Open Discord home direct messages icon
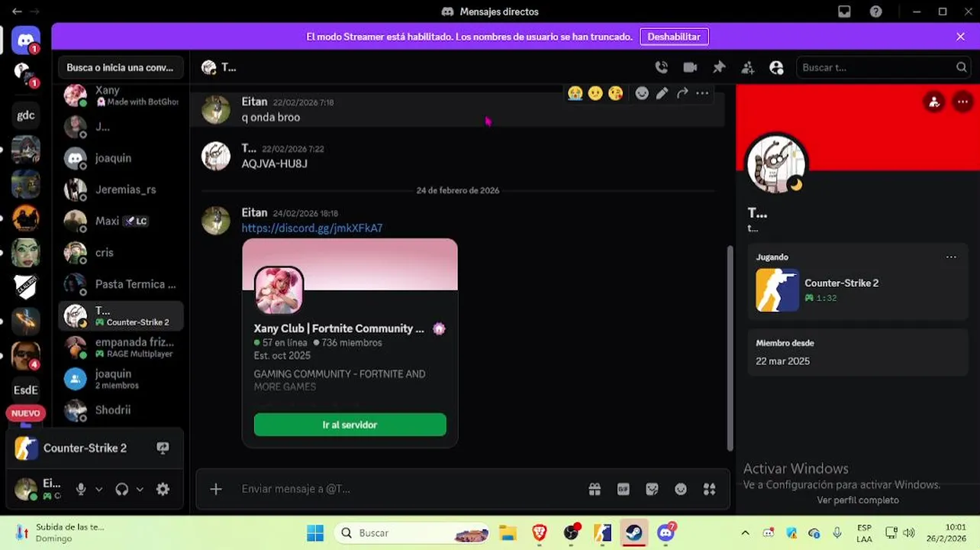 point(26,40)
